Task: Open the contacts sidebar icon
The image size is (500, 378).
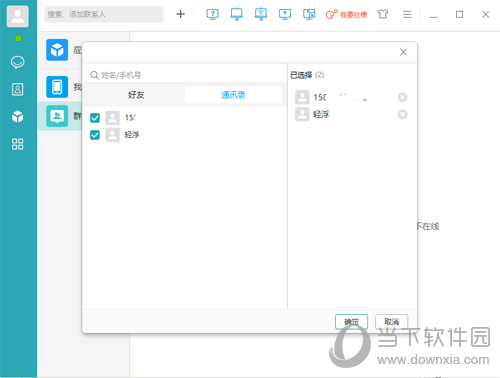Action: click(17, 89)
